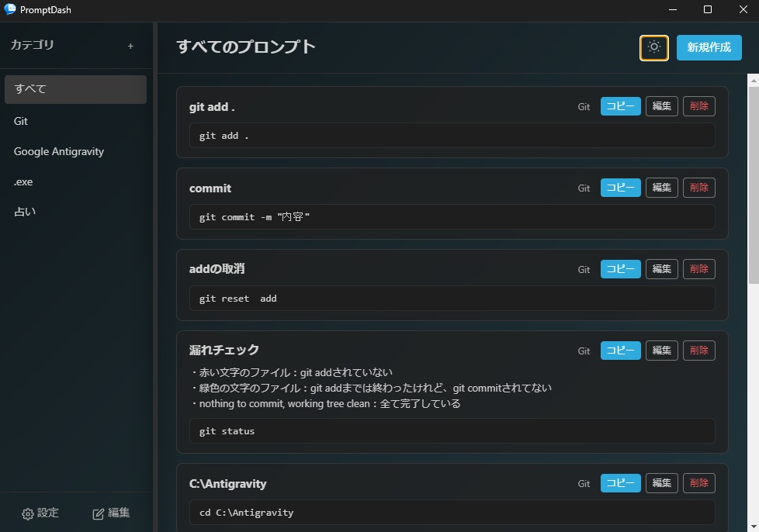Copy the 漏れチェック prompt
Image resolution: width=759 pixels, height=532 pixels.
pyautogui.click(x=621, y=351)
